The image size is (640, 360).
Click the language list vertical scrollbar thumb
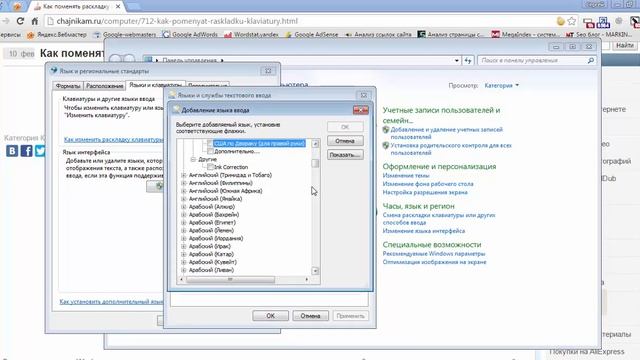315,163
